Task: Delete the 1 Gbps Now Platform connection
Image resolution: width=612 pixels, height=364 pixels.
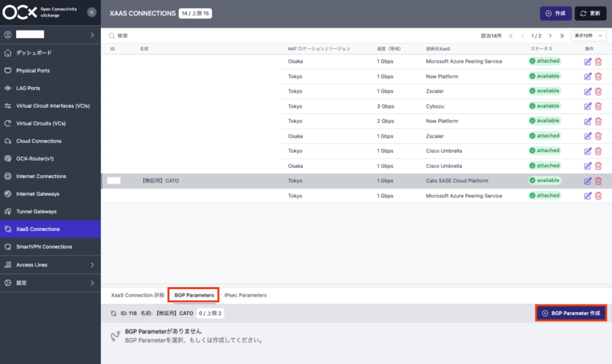Action: tap(598, 76)
